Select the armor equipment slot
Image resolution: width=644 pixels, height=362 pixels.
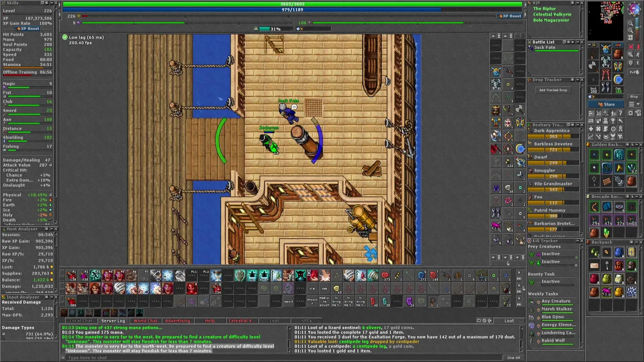[606, 61]
